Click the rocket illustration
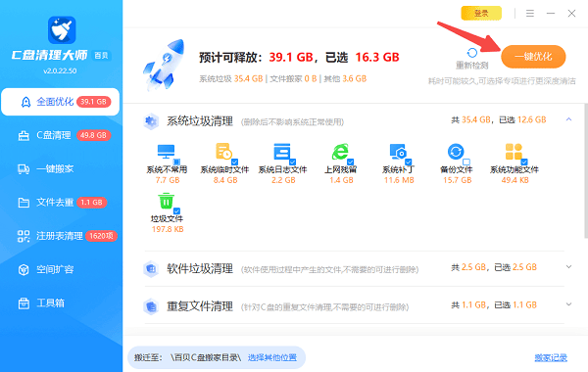 (x=164, y=66)
